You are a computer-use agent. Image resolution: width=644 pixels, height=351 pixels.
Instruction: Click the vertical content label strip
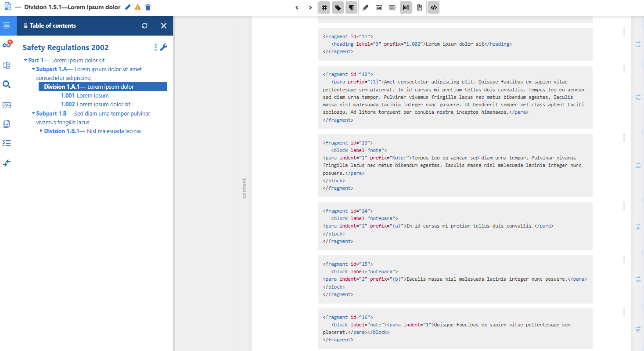click(245, 188)
